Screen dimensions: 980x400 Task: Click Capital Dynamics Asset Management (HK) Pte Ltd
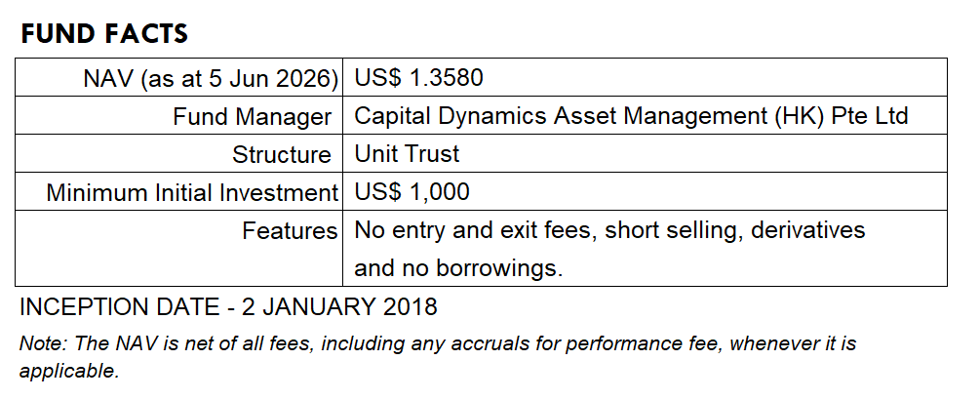[631, 116]
